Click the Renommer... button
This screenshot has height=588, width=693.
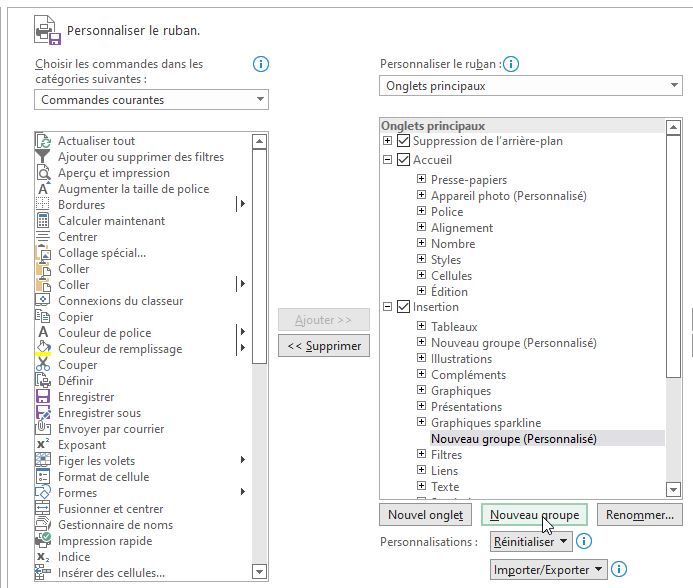tap(640, 515)
